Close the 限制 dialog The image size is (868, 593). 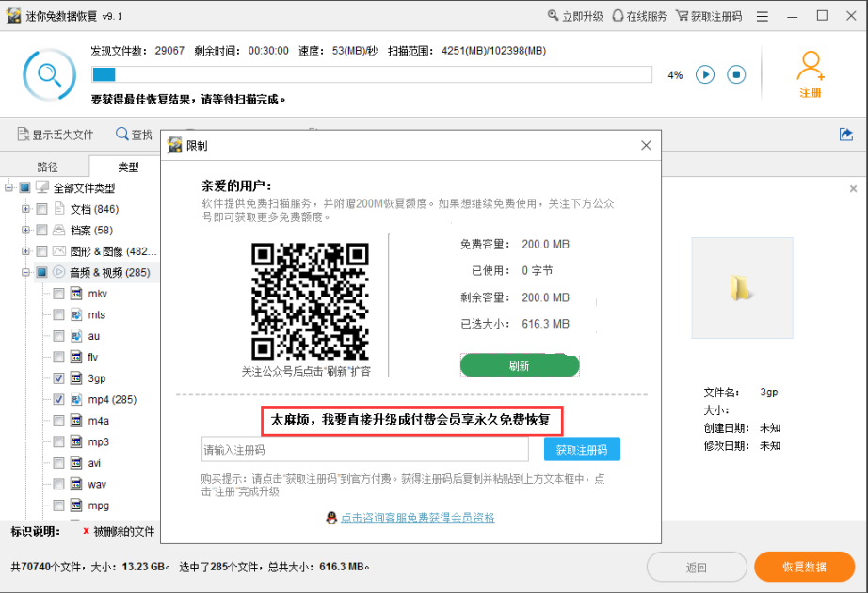(646, 145)
